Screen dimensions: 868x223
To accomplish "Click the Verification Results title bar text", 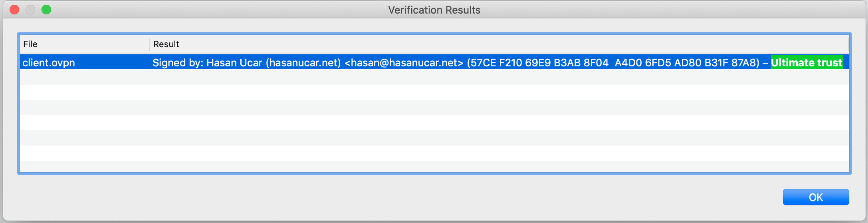I will 434,10.
